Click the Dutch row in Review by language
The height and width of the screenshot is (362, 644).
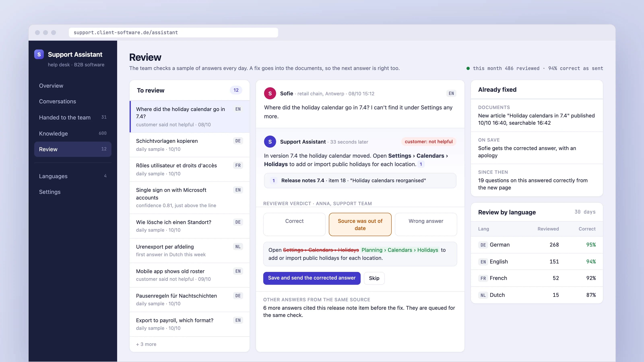pyautogui.click(x=537, y=295)
